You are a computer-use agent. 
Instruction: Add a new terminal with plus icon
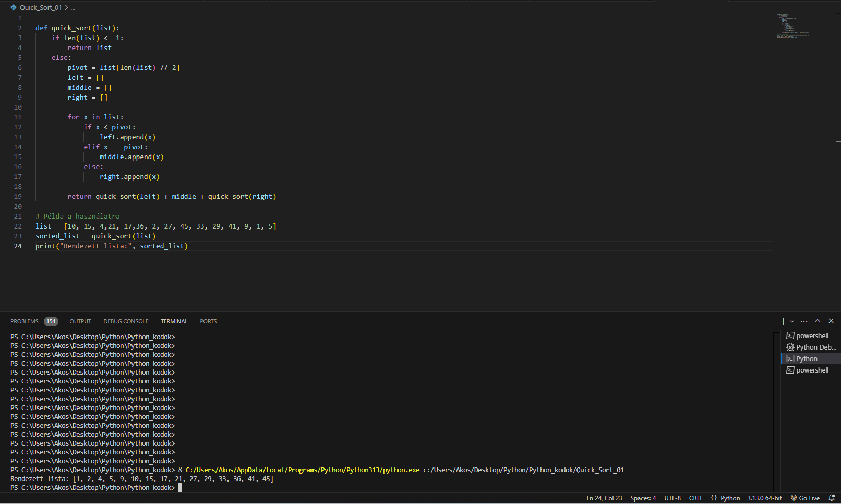[783, 321]
